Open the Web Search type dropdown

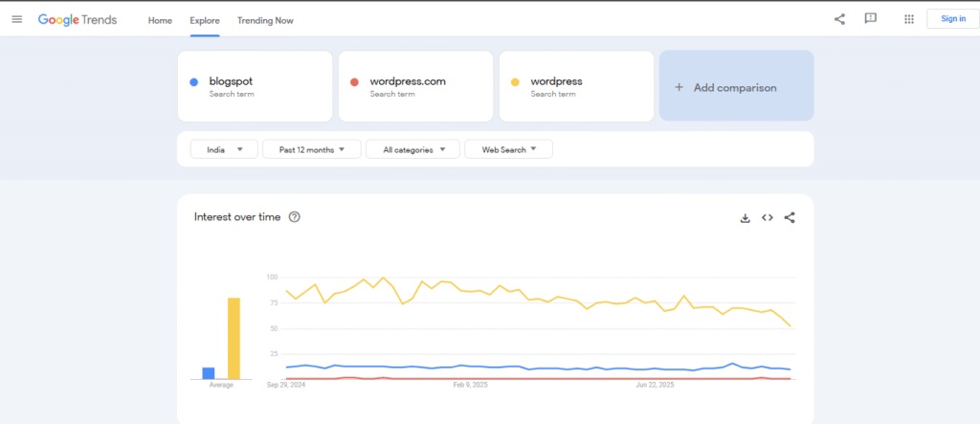(509, 149)
